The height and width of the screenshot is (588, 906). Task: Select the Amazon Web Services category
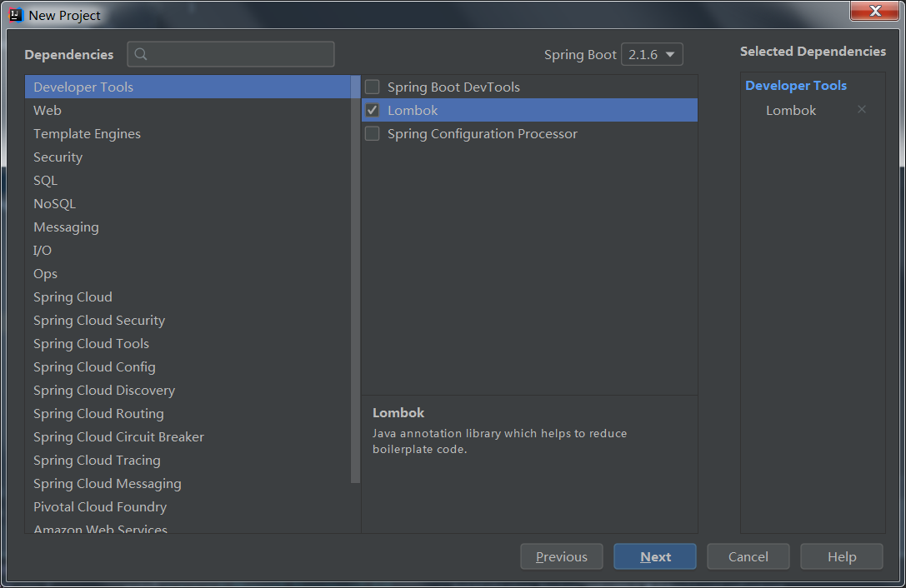tap(188, 526)
